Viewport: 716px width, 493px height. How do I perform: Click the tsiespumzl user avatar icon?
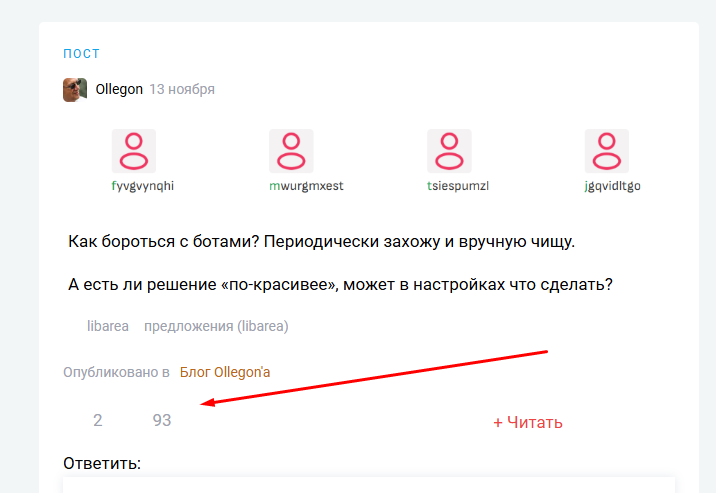point(449,151)
